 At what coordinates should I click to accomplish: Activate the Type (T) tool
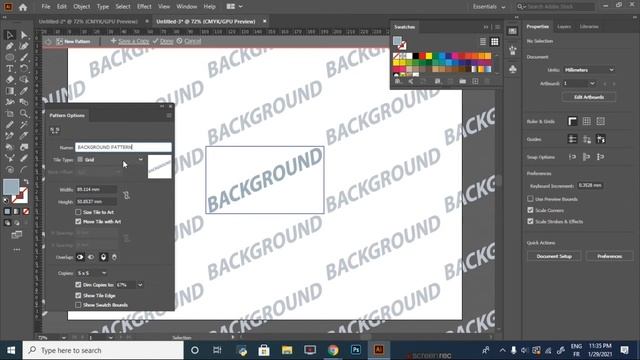10,69
